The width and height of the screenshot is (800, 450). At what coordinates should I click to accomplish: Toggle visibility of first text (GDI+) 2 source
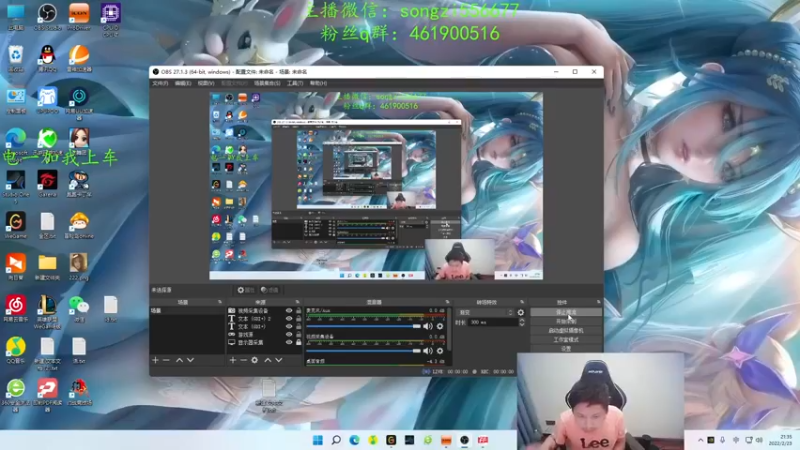pos(289,318)
